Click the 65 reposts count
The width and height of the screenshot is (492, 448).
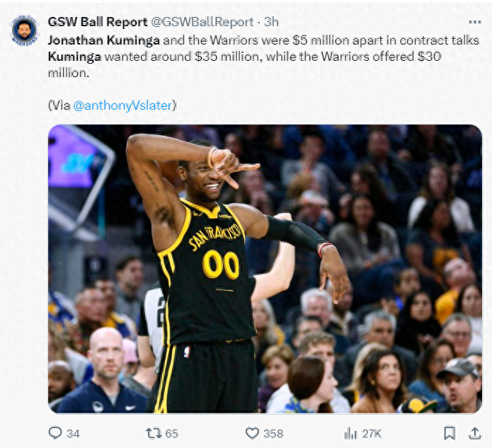(171, 434)
